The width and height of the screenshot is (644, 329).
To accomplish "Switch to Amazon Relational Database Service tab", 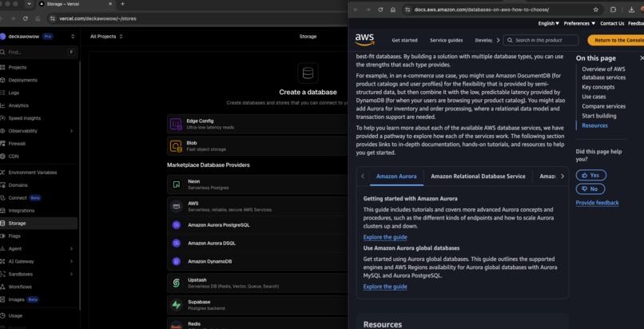I will click(478, 176).
